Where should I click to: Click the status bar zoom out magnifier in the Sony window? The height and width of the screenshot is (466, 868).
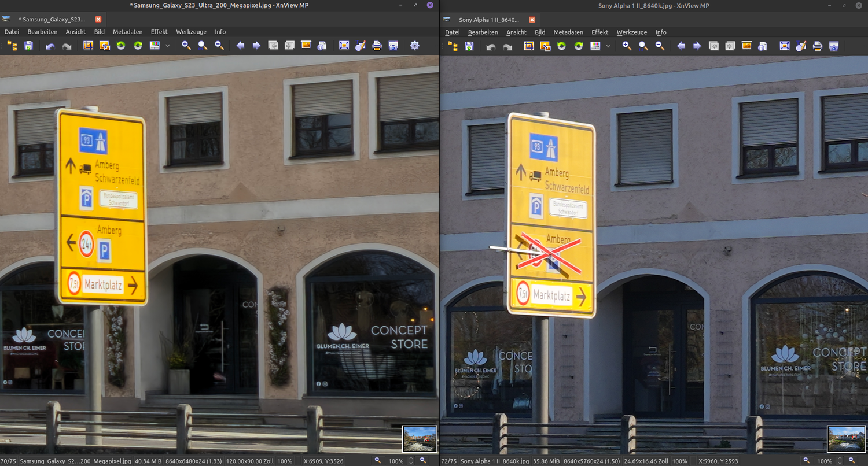[x=852, y=461]
